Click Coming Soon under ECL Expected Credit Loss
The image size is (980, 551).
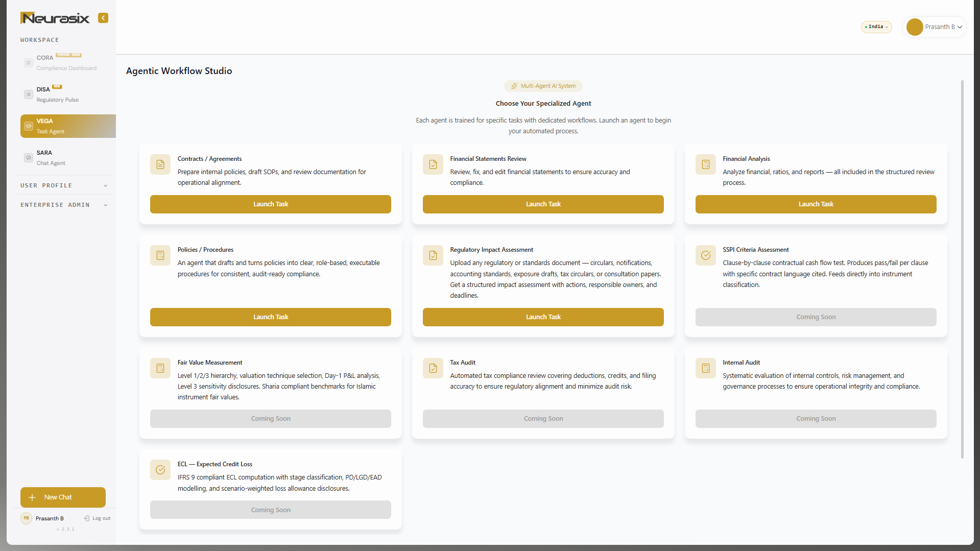coord(271,510)
